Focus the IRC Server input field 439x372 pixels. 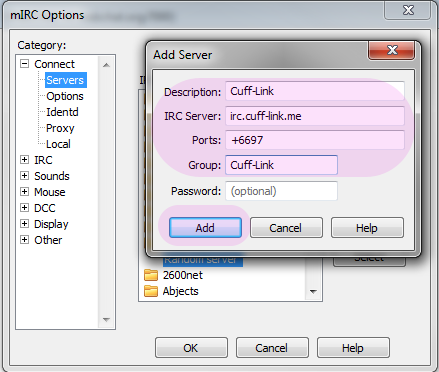tap(315, 116)
